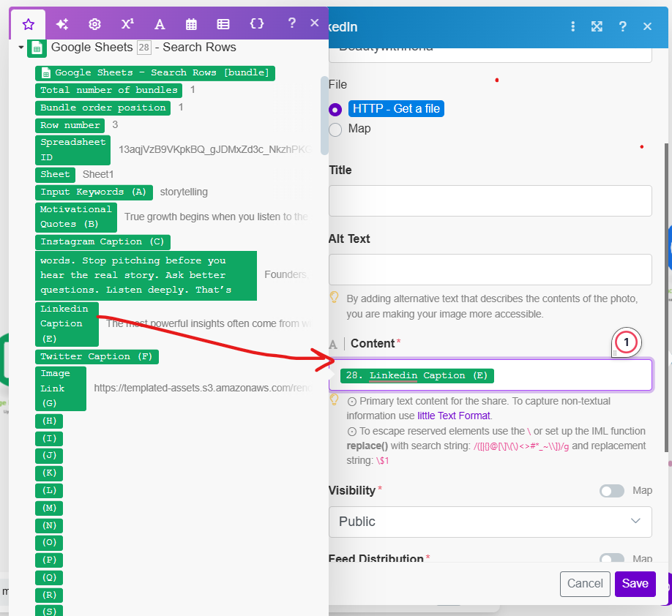672x616 pixels.
Task: Select the HTTP - Get a file radio option
Action: click(x=335, y=110)
